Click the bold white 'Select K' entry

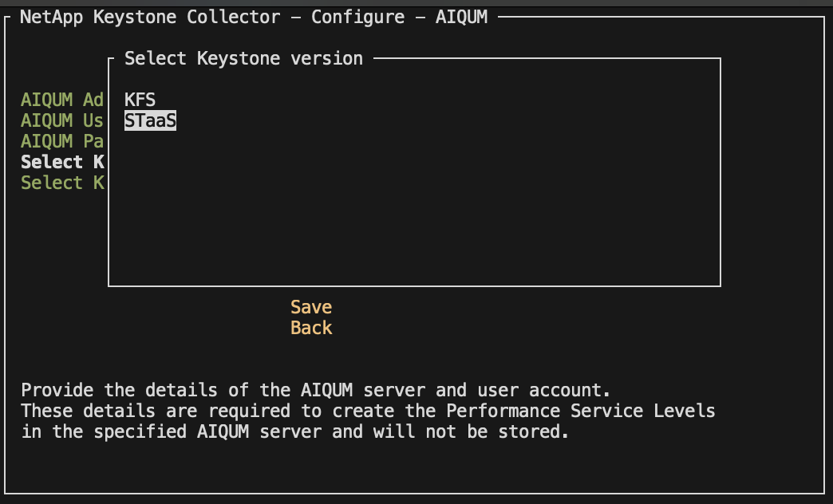tap(62, 162)
